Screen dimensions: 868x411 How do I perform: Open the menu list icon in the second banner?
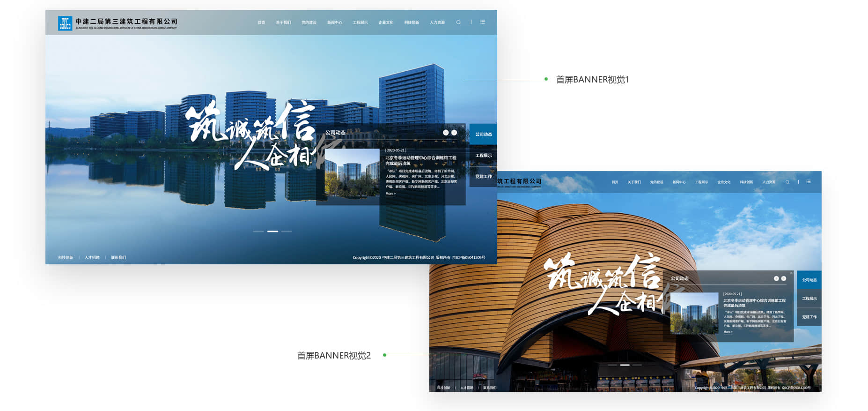point(809,181)
